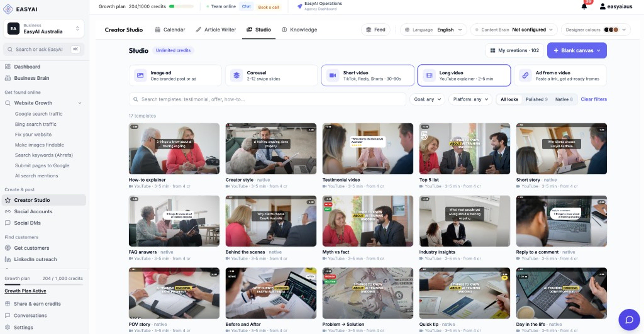
Task: Open the notifications bell
Action: [x=584, y=6]
